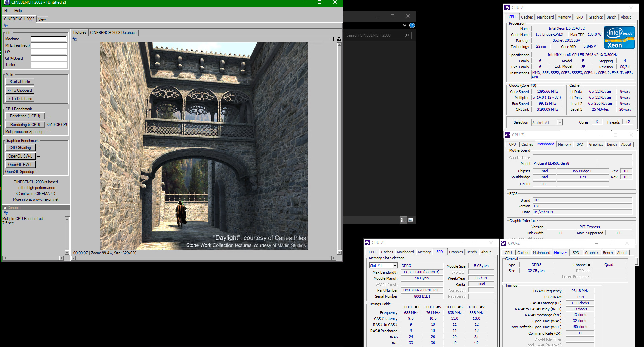Click the MHz (real freq.) input field
This screenshot has width=644, height=347.
(x=49, y=45)
